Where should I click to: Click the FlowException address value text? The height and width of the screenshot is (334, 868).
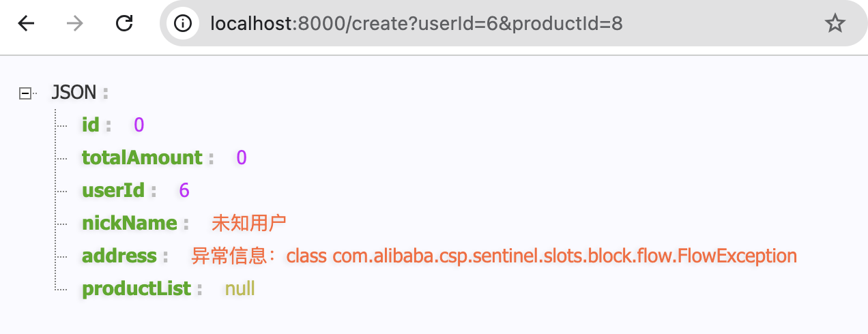tap(494, 256)
